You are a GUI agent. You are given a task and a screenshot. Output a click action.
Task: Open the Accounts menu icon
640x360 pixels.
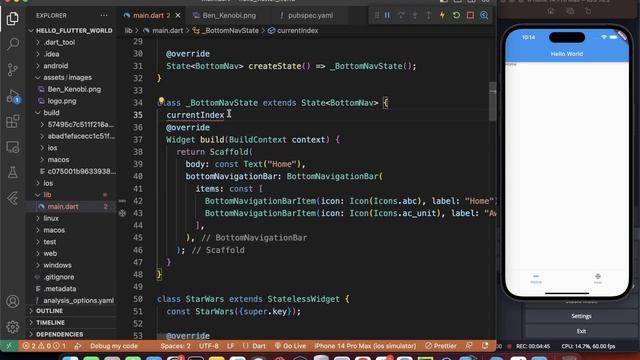point(13,301)
